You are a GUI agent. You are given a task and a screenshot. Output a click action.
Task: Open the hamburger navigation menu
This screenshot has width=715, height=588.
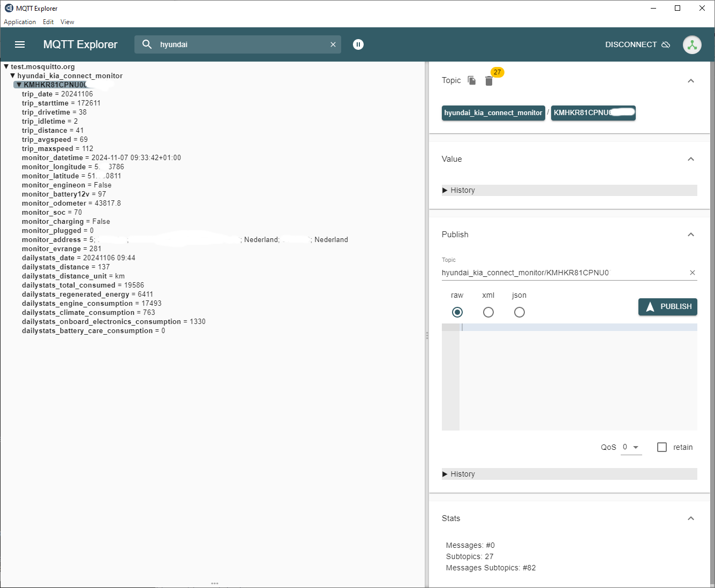click(20, 44)
